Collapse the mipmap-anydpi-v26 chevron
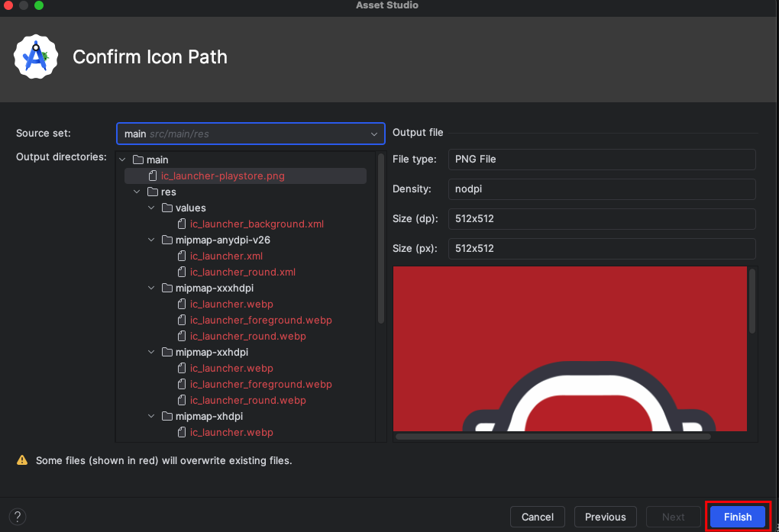Viewport: 779px width, 532px height. (x=151, y=240)
